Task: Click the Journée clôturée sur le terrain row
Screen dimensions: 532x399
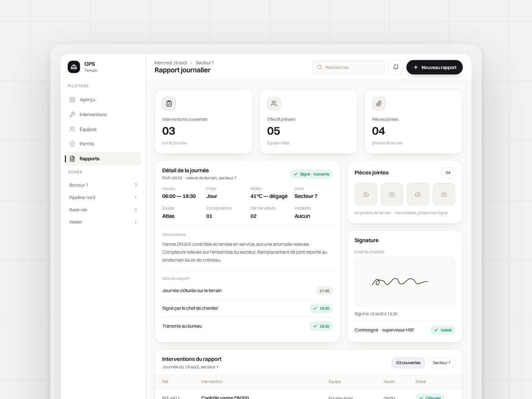Action: point(248,291)
